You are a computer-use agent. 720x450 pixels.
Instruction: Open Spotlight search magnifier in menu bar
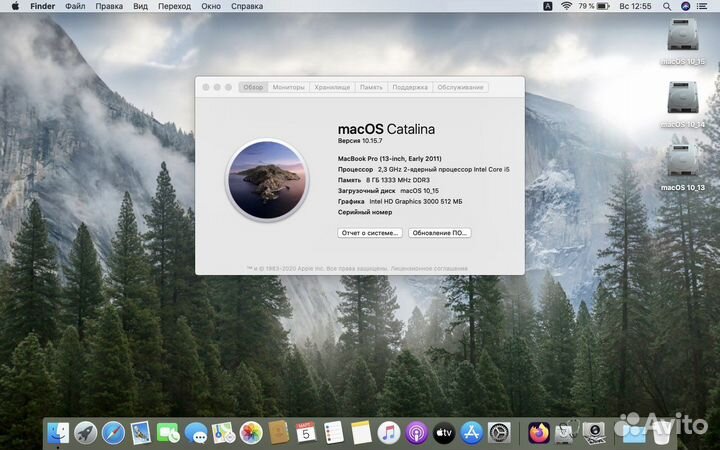[x=667, y=6]
